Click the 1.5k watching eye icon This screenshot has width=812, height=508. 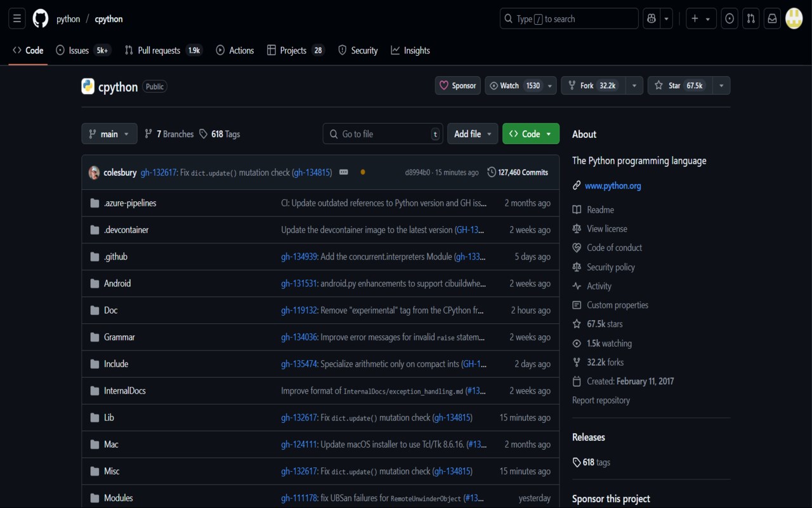(x=577, y=344)
